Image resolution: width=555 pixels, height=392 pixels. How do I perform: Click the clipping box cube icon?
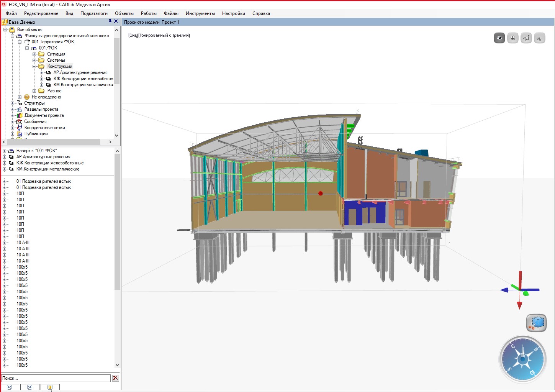pyautogui.click(x=536, y=323)
